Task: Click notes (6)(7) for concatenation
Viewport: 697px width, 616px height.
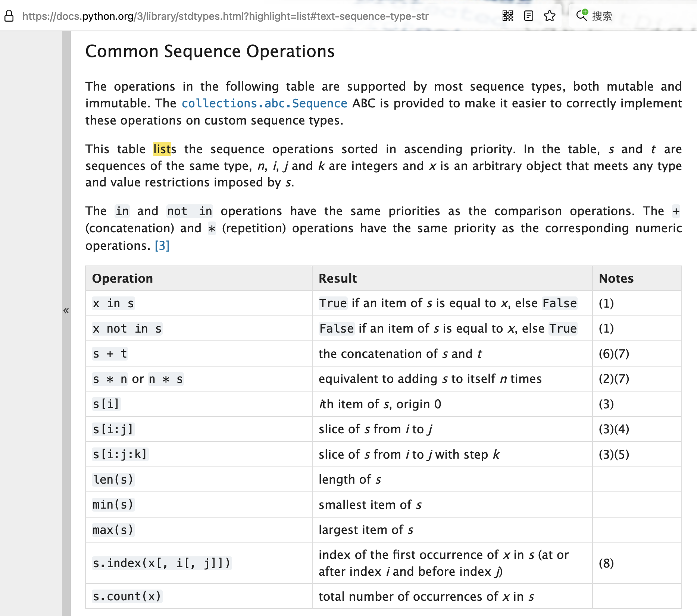Action: click(614, 353)
